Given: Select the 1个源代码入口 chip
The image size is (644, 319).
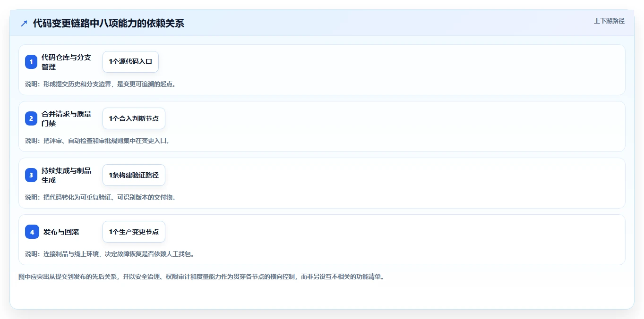Looking at the screenshot, I should [130, 61].
